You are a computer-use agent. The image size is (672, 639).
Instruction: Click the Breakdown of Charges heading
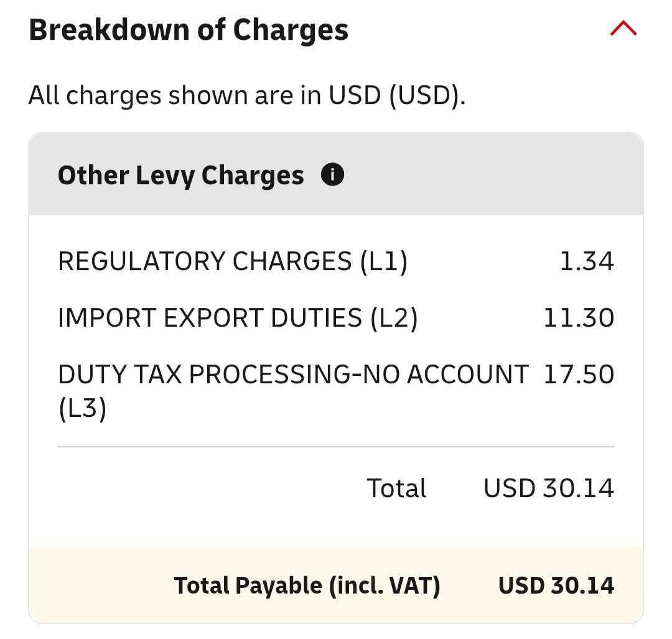[x=189, y=30]
